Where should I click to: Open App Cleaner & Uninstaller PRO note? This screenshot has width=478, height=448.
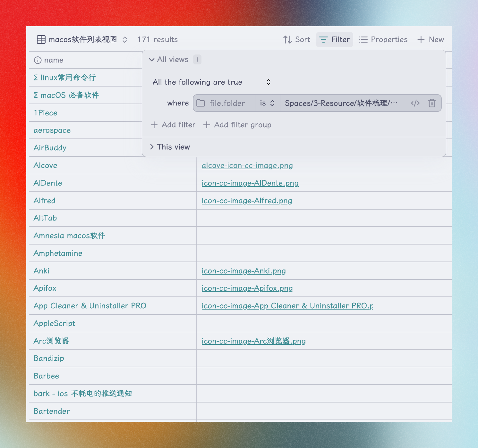(x=90, y=306)
